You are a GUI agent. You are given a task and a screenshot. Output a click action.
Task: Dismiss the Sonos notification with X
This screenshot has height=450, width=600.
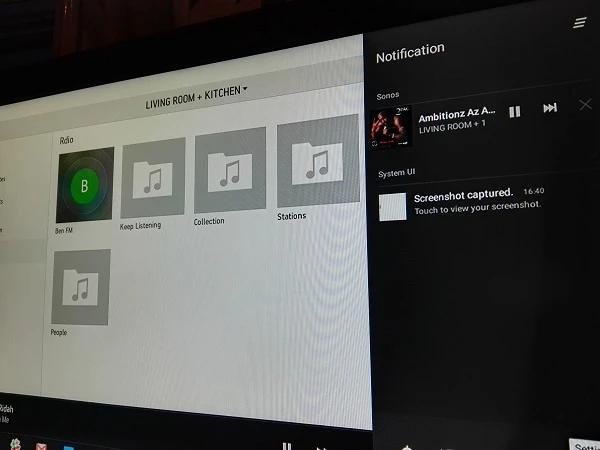[585, 104]
